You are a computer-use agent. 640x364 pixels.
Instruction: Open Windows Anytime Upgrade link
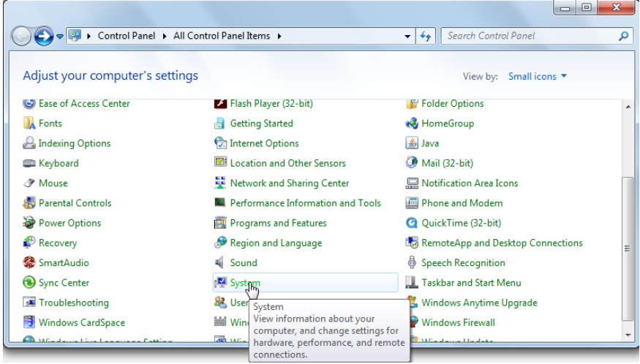(479, 303)
